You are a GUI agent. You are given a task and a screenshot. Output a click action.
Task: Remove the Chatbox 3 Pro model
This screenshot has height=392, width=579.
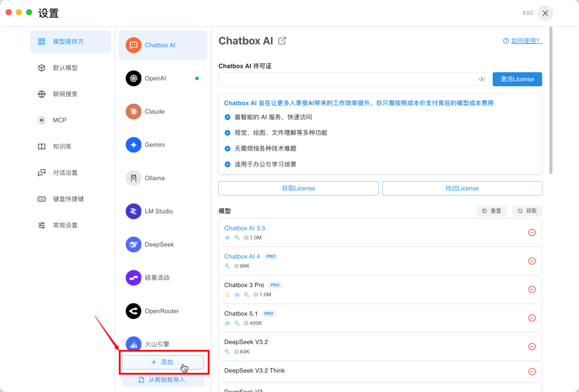tap(532, 290)
